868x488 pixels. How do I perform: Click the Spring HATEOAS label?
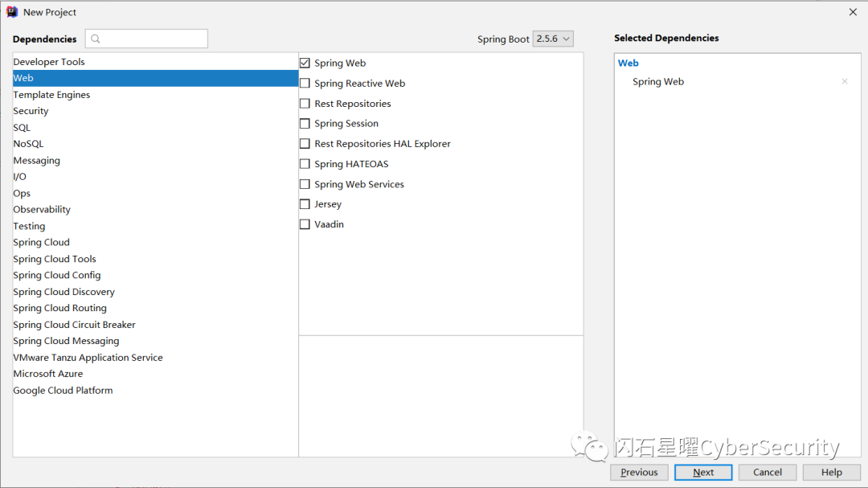pyautogui.click(x=351, y=164)
